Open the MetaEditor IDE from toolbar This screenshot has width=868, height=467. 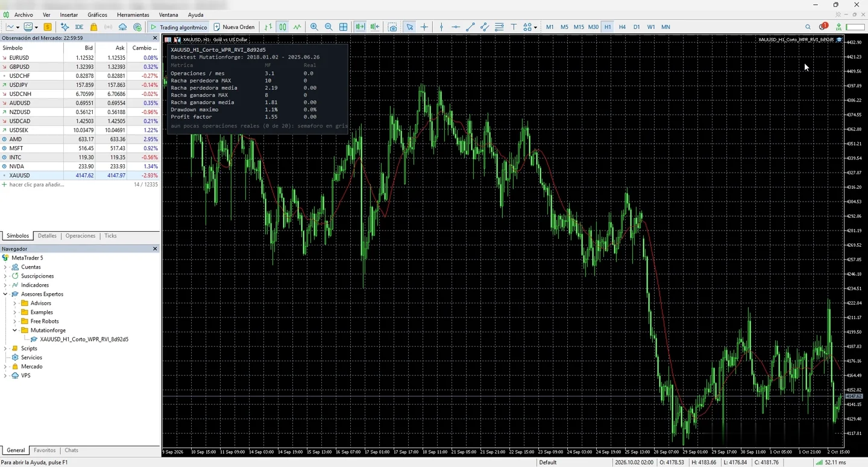coord(79,27)
